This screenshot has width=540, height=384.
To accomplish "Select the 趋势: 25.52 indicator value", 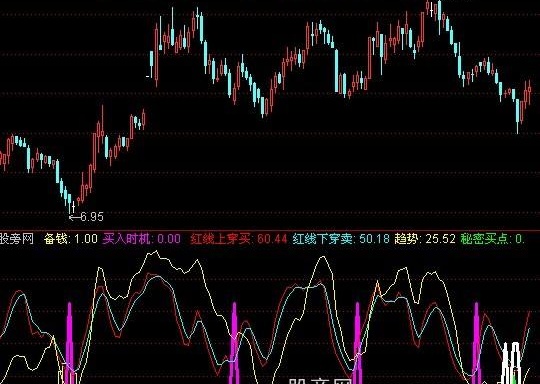I will tap(425, 239).
